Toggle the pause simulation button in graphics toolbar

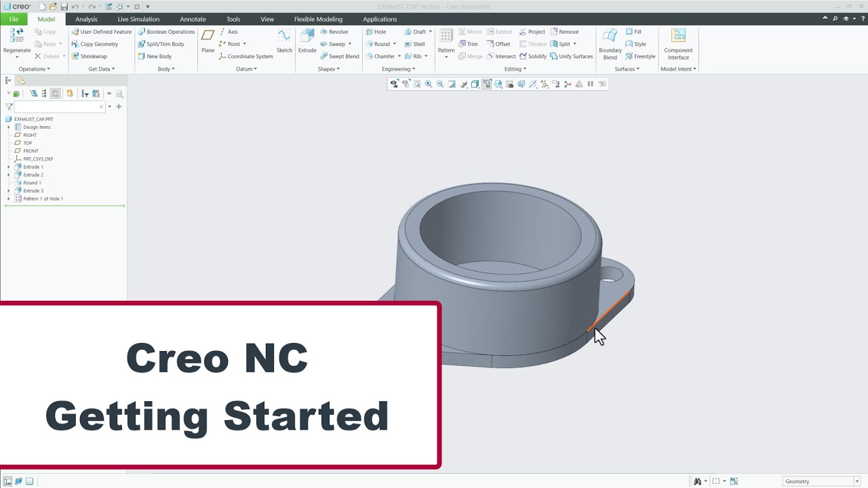pos(590,84)
